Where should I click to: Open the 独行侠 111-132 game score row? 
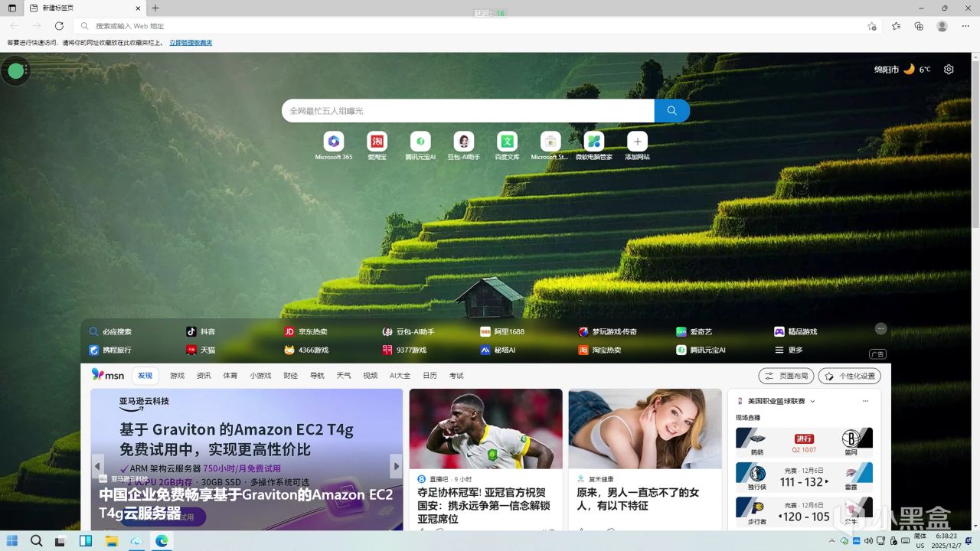click(804, 477)
